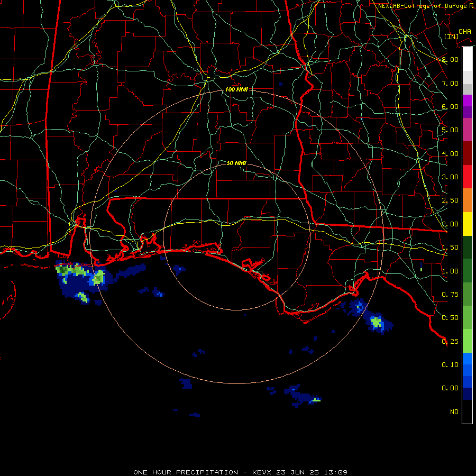Click the 7.00 legend value
Image resolution: width=476 pixels, height=476 pixels.
450,83
